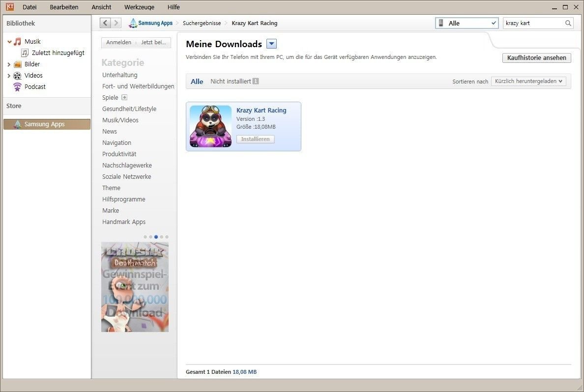Open the Datei menu
Viewport: 584px width, 392px height.
[29, 7]
